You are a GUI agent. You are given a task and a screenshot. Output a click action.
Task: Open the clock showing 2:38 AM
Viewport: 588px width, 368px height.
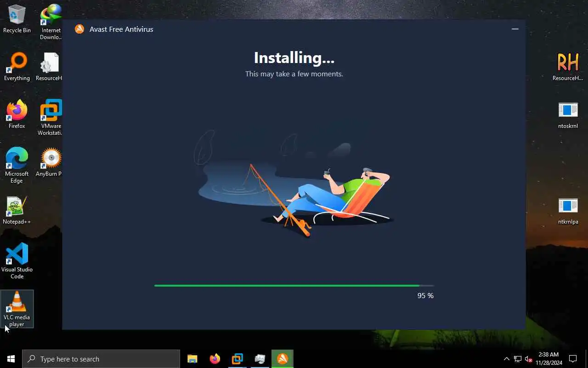click(548, 359)
